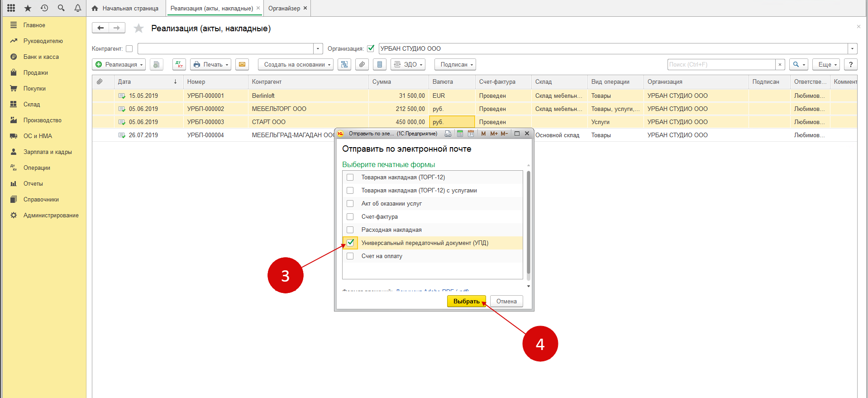Expand the Реализация create dropdown
Viewport: 868px width, 398px height.
(x=119, y=64)
